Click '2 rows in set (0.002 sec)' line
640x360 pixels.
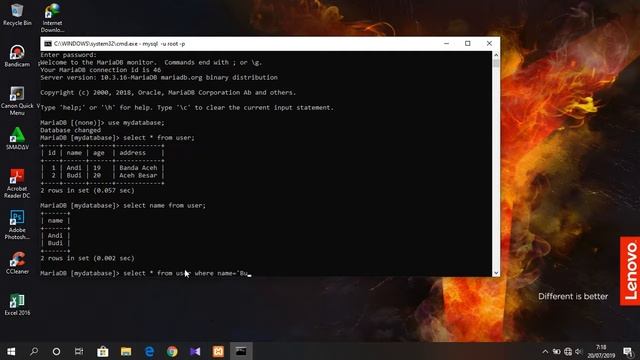click(87, 258)
